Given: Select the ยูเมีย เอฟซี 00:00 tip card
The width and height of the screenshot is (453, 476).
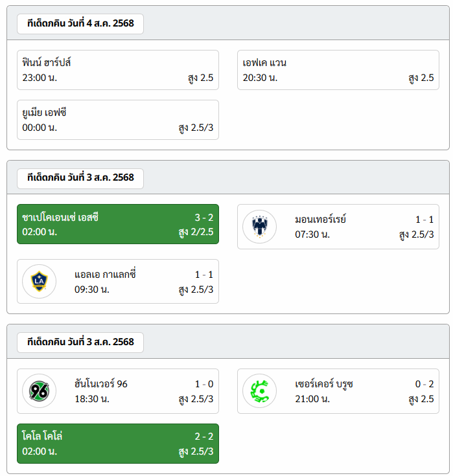Looking at the screenshot, I should 118,120.
